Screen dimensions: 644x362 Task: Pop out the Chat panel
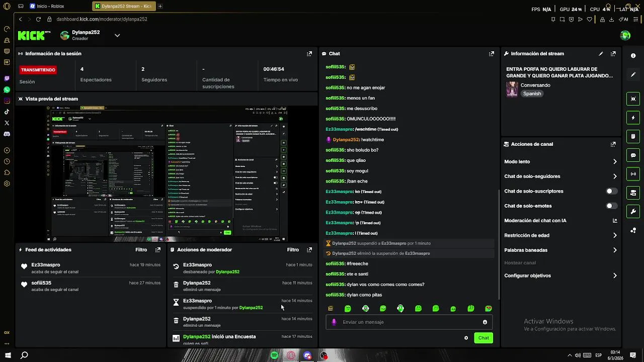coord(492,53)
